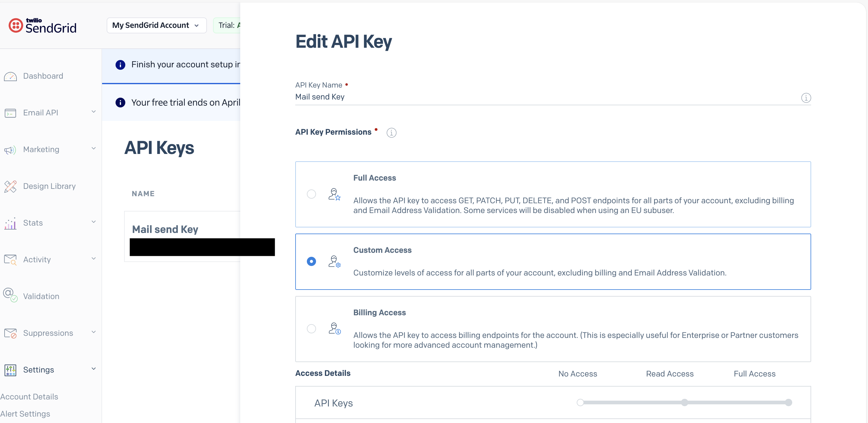
Task: Select the Full Access radio button
Action: [311, 194]
